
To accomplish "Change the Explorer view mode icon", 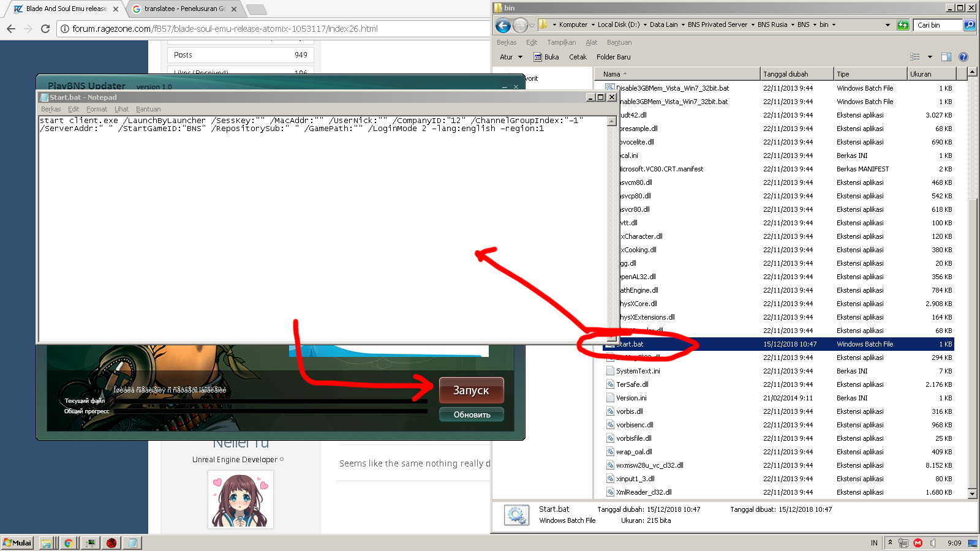I will [x=915, y=57].
